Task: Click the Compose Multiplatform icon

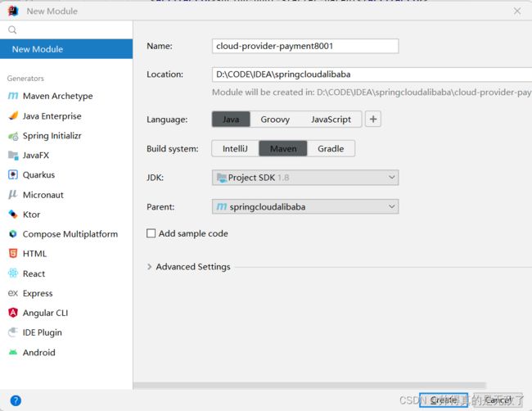Action: [13, 234]
